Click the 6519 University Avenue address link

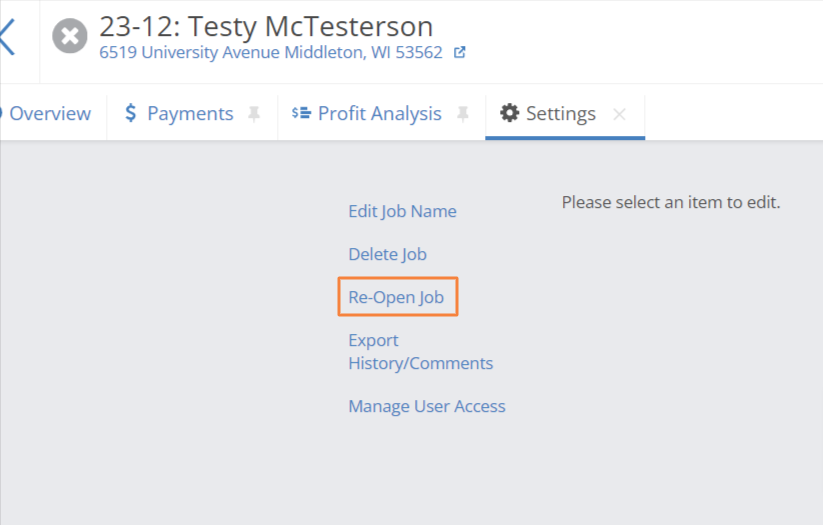click(x=271, y=52)
